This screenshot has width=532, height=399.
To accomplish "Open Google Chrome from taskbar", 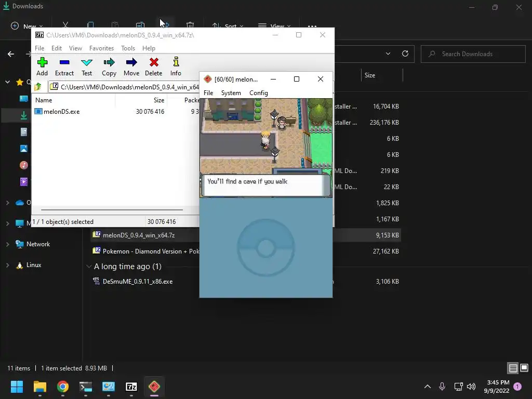I will [63, 387].
